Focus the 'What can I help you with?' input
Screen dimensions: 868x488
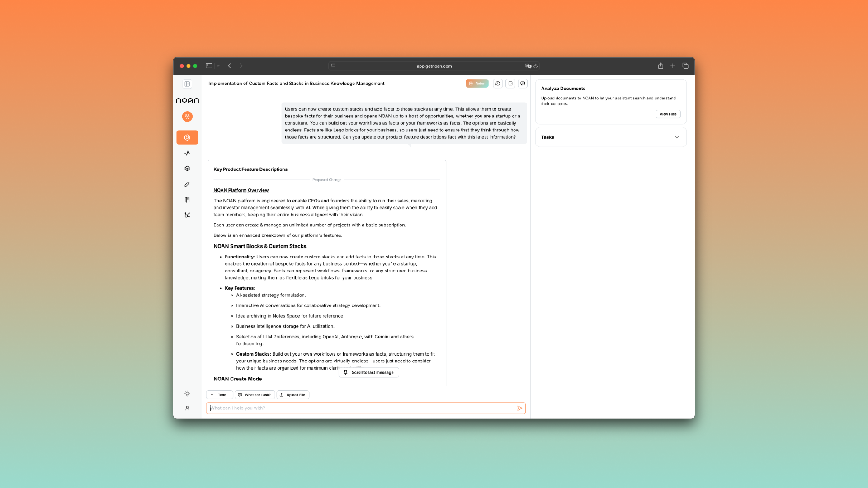click(362, 408)
